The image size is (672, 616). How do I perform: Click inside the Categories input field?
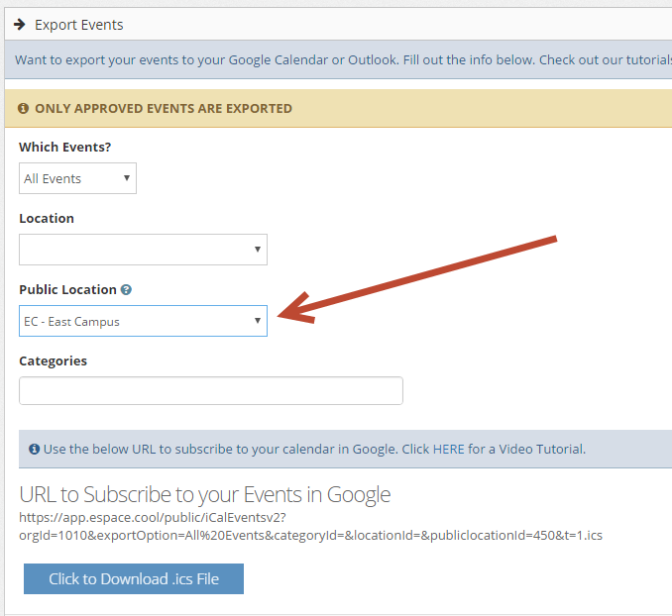coord(211,390)
